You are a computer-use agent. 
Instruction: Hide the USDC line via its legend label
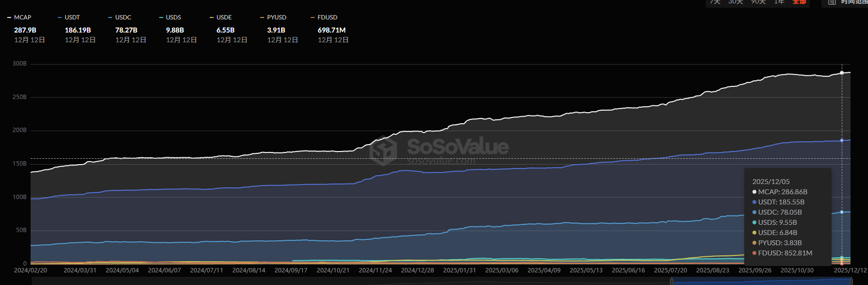[123, 17]
